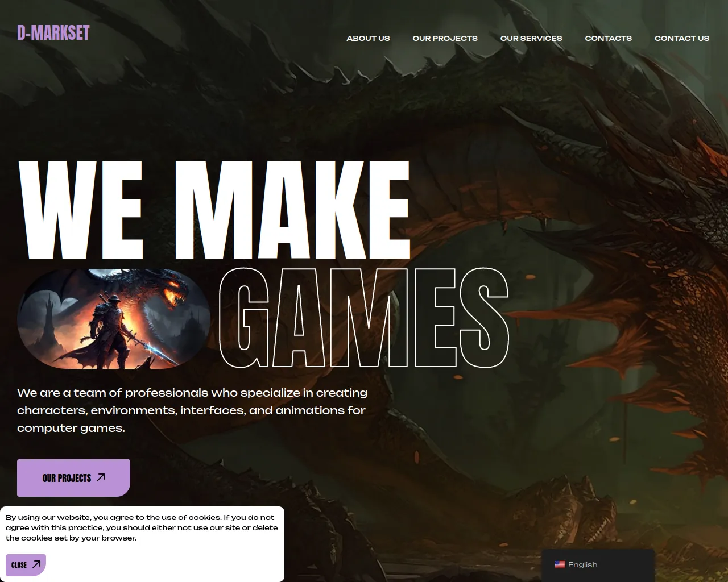Click the team of professionals description text
This screenshot has width=728, height=582.
pyautogui.click(x=192, y=410)
